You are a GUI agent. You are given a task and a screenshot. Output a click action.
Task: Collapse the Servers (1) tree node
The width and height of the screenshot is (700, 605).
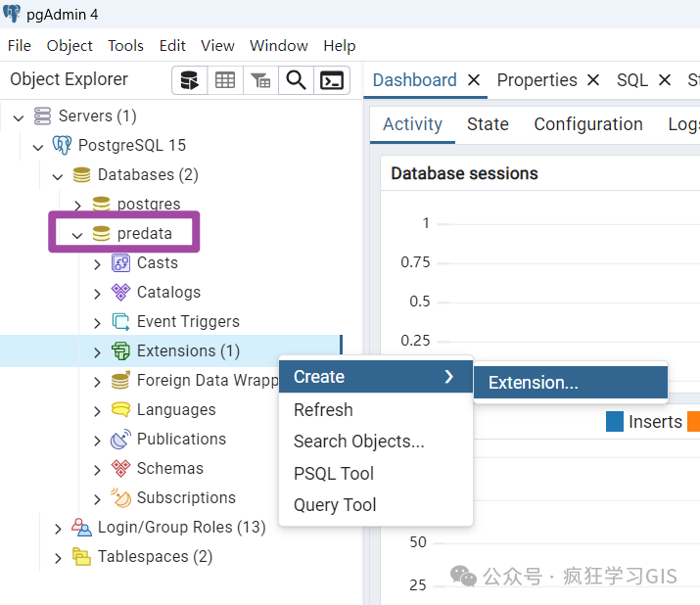19,118
